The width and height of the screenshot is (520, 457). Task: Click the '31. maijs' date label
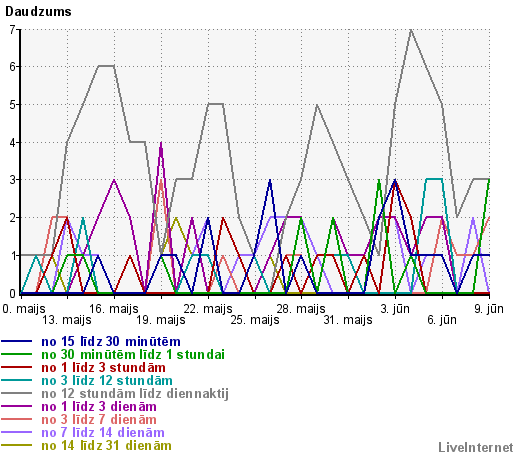pos(348,320)
